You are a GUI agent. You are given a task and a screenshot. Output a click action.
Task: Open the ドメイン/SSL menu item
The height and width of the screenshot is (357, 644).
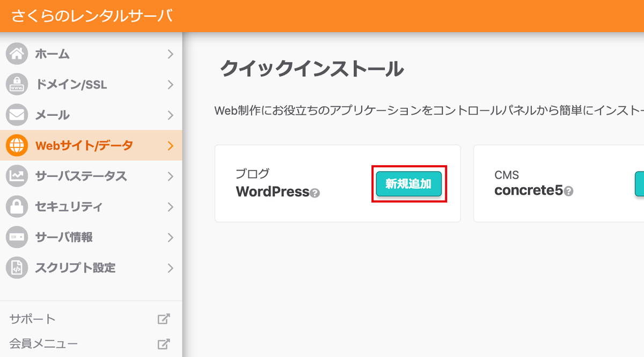coord(91,84)
